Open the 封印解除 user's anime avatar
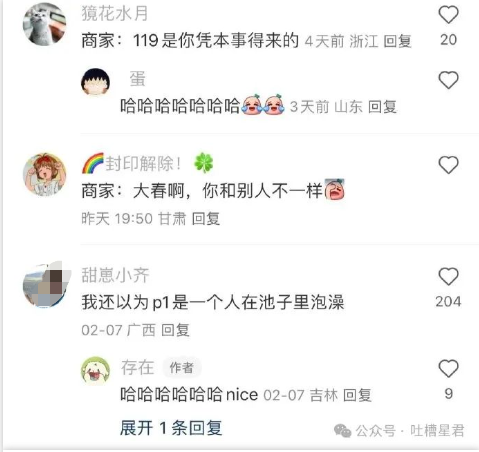 click(x=44, y=174)
